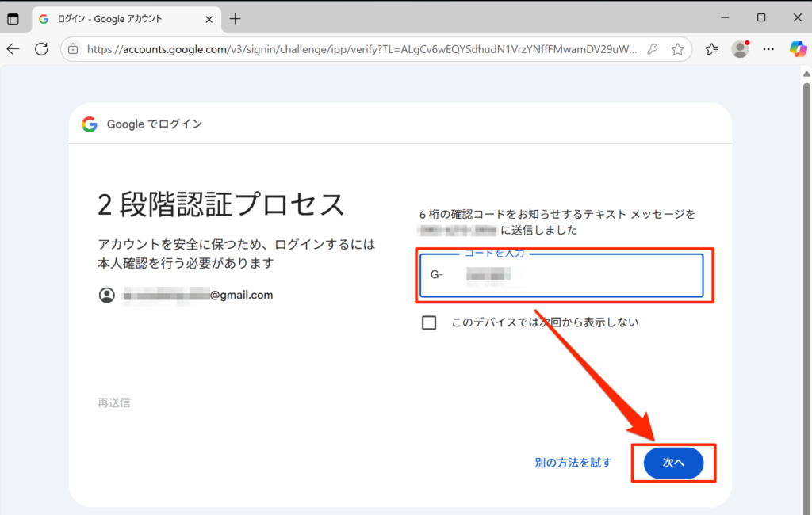Click the gmail.com account address text
The image size is (812, 515).
pyautogui.click(x=197, y=295)
